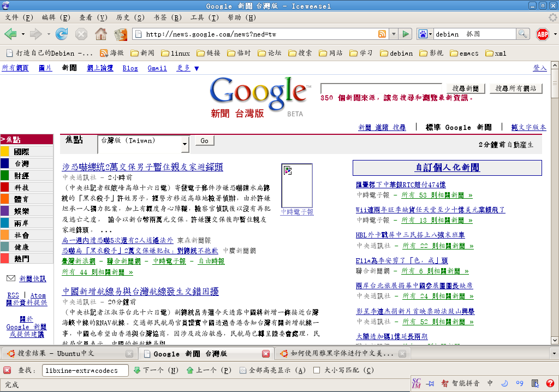Click the purple 娛樂 category swatch
This screenshot has height=392, width=559.
[x=4, y=211]
